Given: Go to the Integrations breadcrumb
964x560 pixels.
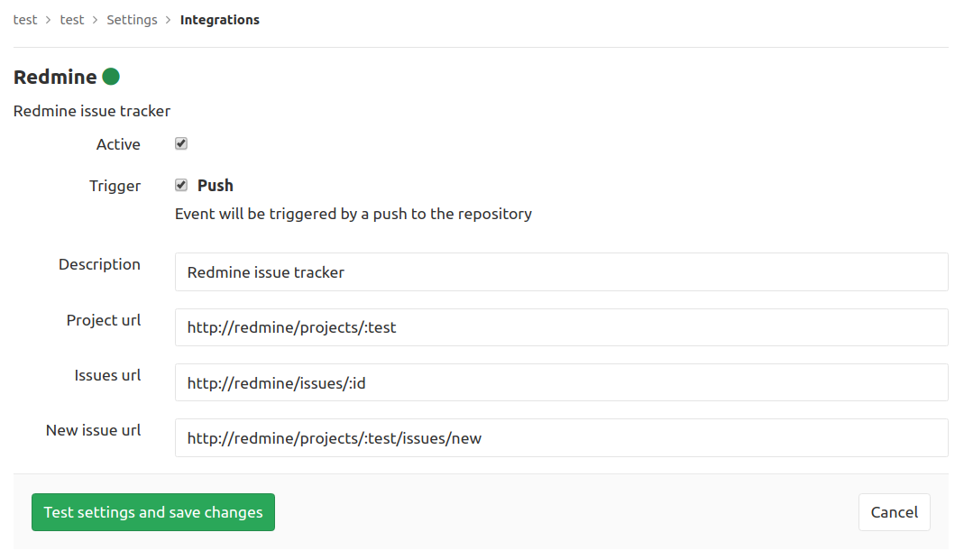Looking at the screenshot, I should [x=219, y=20].
